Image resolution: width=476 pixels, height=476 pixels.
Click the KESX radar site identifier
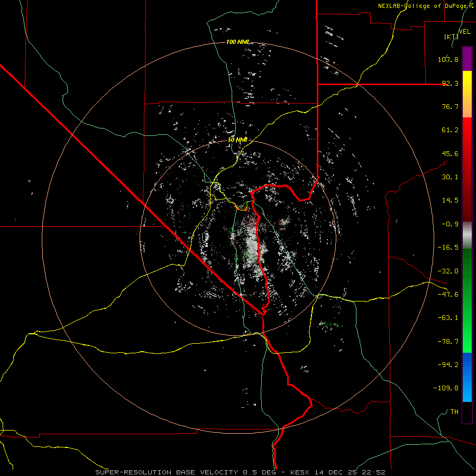[x=300, y=472]
